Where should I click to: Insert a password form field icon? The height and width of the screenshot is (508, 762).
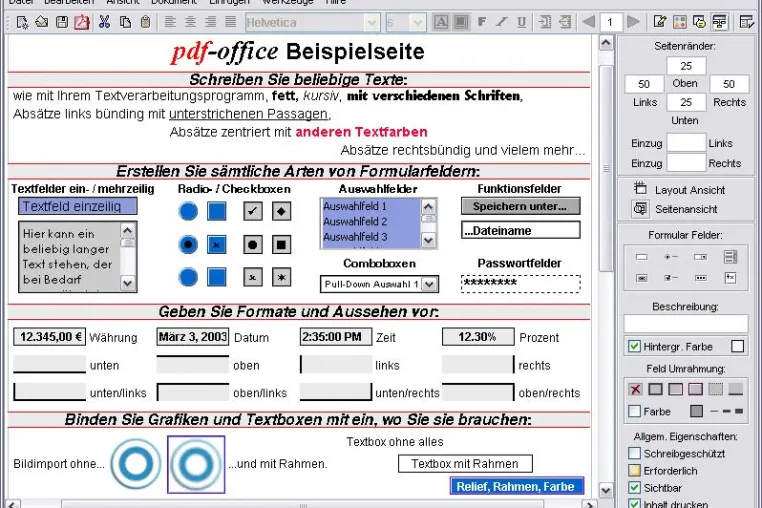click(x=700, y=278)
